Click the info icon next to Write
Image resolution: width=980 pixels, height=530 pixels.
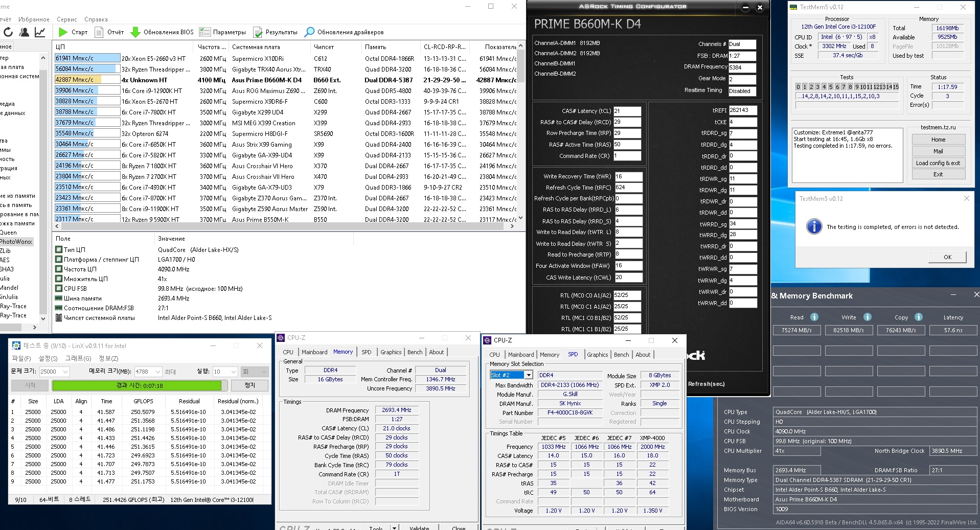[868, 317]
